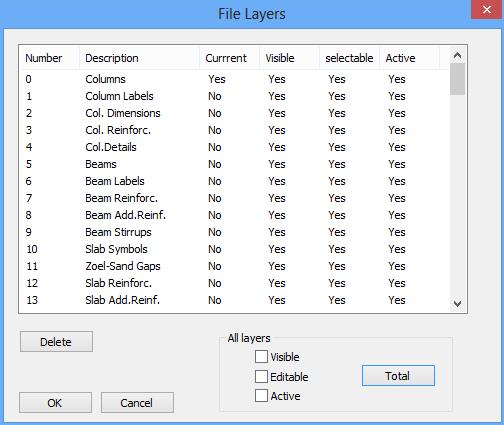Screen dimensions: 504x425
Task: Click the scroll down arrow of the layer list
Action: pyautogui.click(x=457, y=304)
